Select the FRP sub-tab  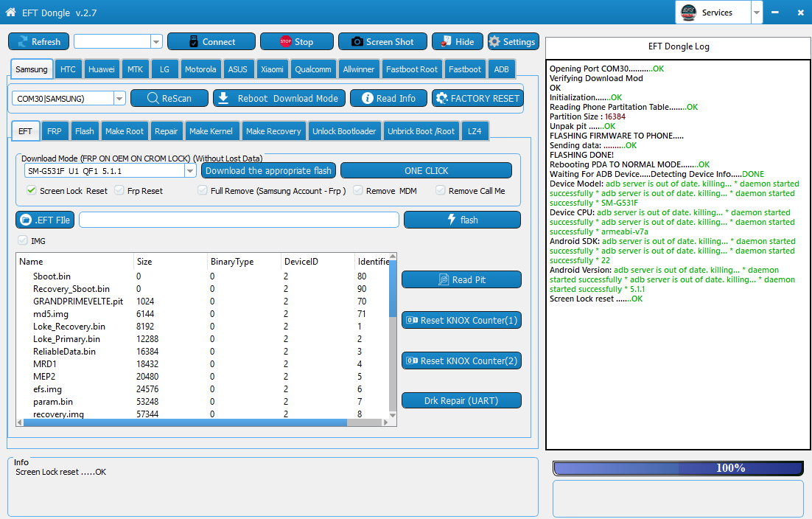(x=55, y=131)
